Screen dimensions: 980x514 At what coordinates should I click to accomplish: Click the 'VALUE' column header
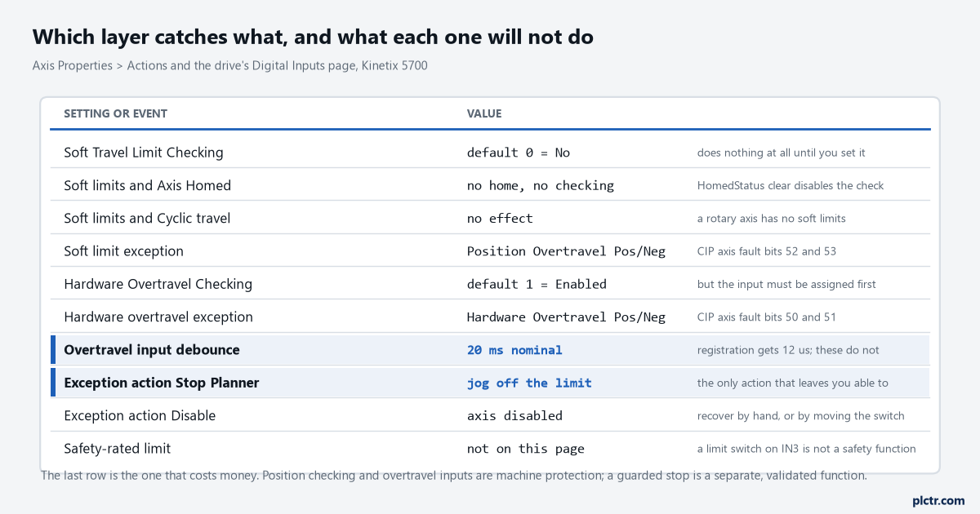pyautogui.click(x=484, y=113)
